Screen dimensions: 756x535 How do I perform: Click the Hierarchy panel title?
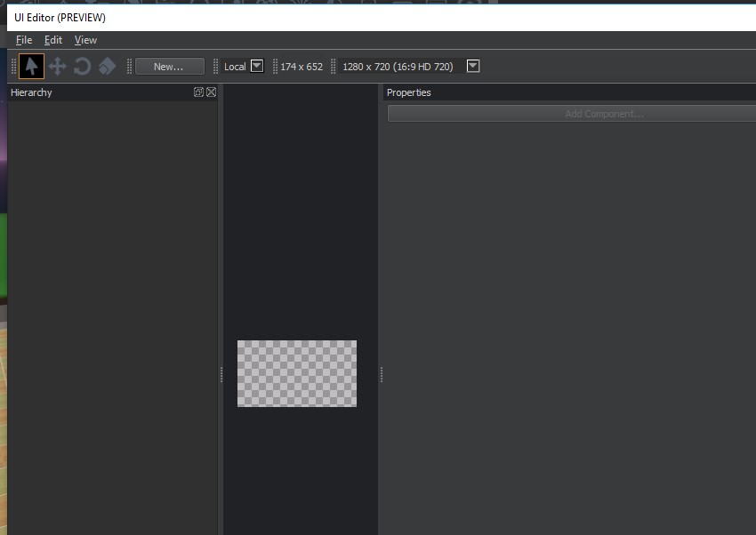(31, 92)
